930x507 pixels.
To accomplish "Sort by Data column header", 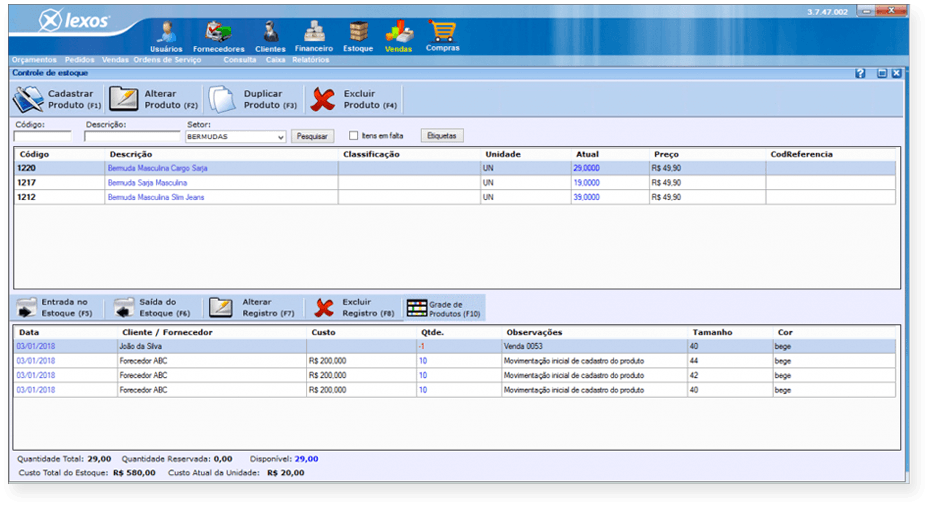I will (x=29, y=333).
